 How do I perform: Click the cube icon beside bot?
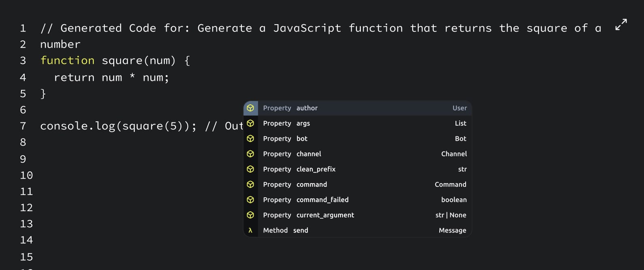click(x=250, y=139)
